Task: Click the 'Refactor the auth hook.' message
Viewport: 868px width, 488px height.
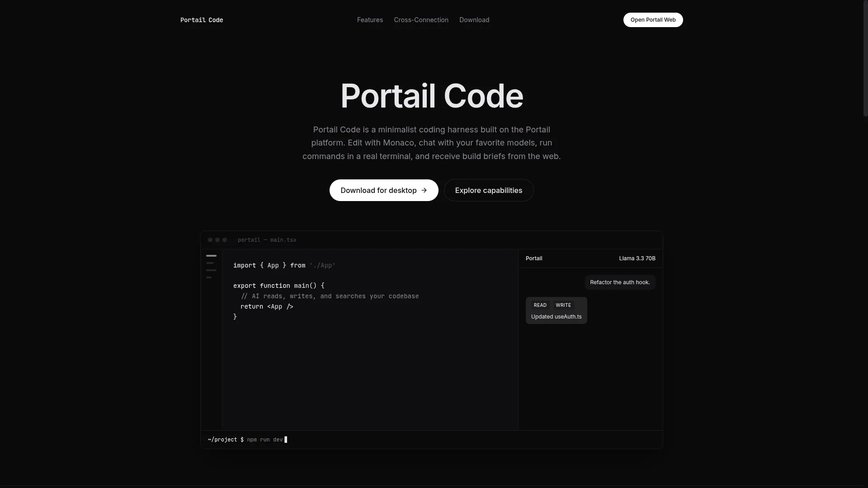Action: (x=620, y=282)
